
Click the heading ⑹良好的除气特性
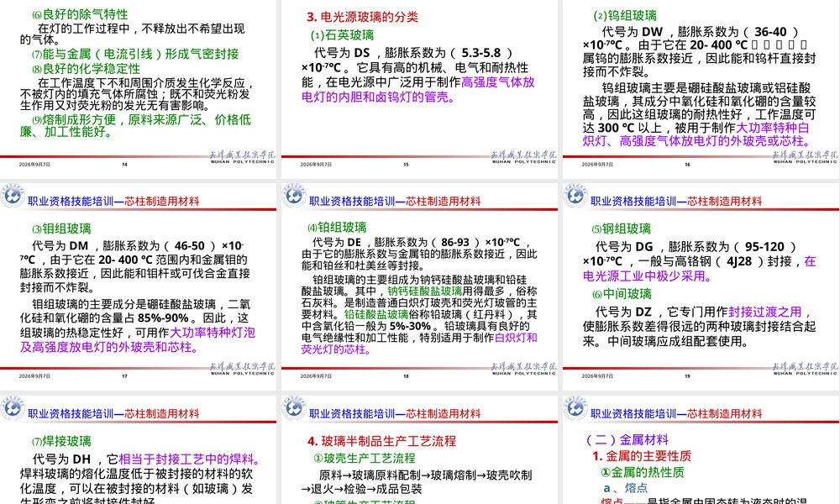(80, 14)
